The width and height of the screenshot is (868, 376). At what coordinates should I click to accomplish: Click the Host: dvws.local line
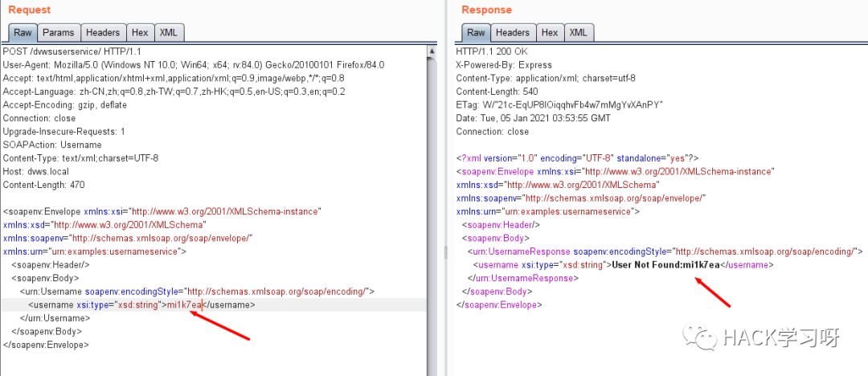36,171
